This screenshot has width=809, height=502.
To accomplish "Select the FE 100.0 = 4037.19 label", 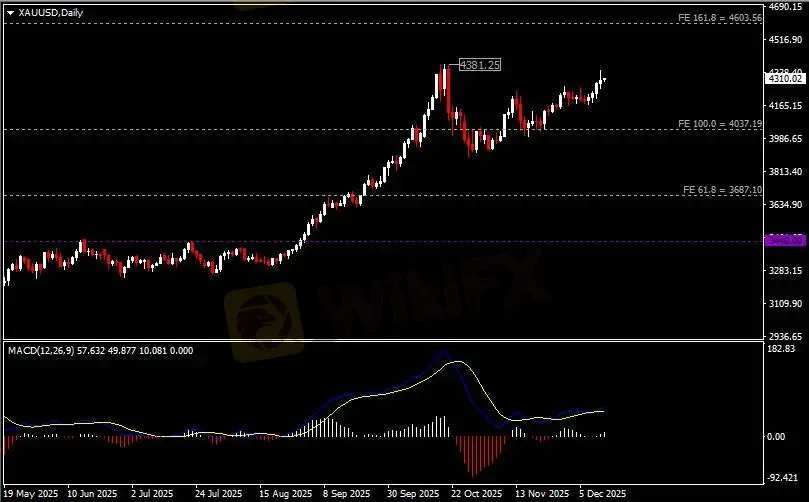I will pos(720,124).
